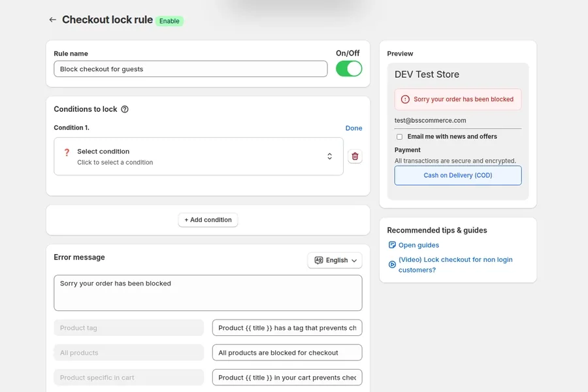Viewport: 588px width, 392px height.
Task: Click the disabled Product tag label field
Action: click(129, 328)
